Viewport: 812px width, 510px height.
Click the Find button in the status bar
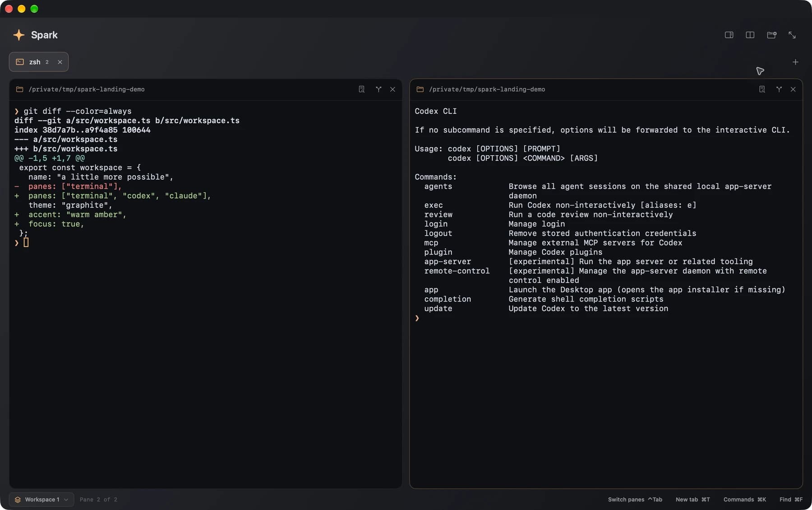791,500
